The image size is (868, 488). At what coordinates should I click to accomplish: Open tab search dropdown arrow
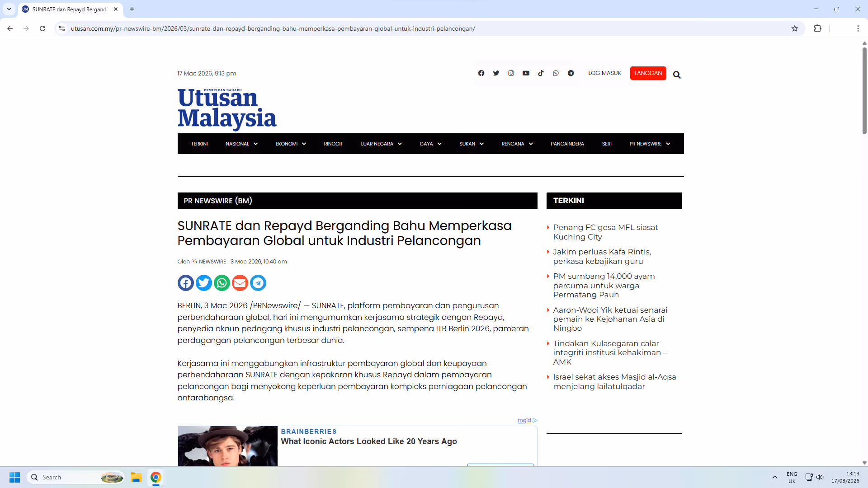tap(9, 9)
